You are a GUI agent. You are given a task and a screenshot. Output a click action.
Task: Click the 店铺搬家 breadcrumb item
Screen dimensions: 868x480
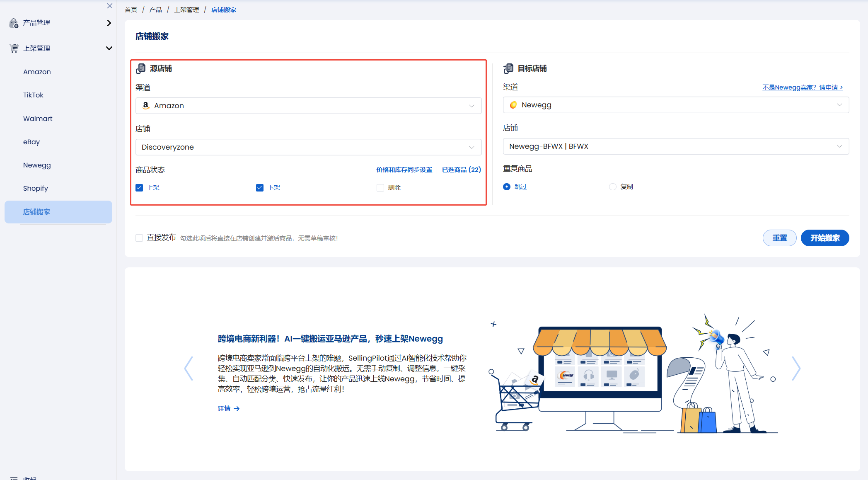click(x=224, y=10)
